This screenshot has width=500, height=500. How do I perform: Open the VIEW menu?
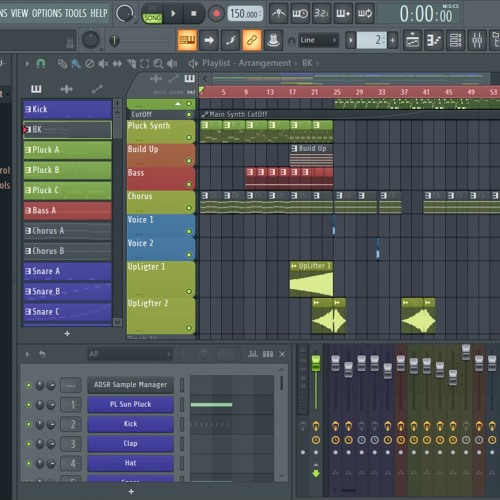coord(19,13)
